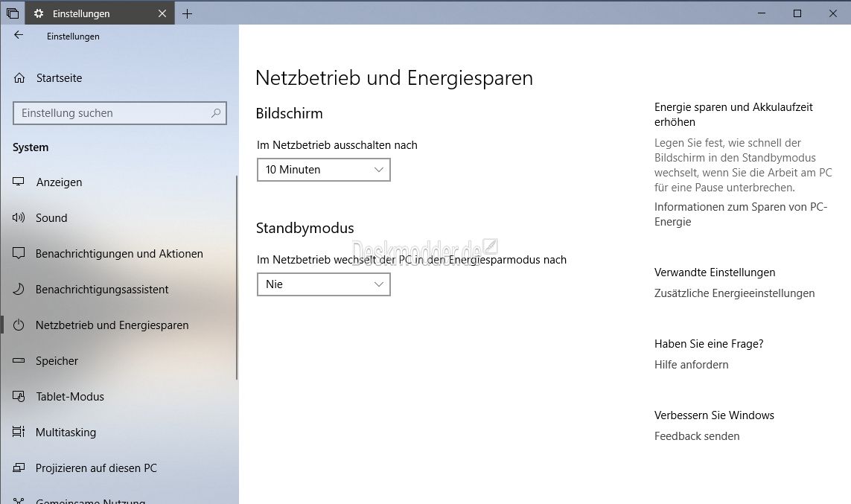Click the Speicher drive icon
851x504 pixels.
click(x=19, y=361)
